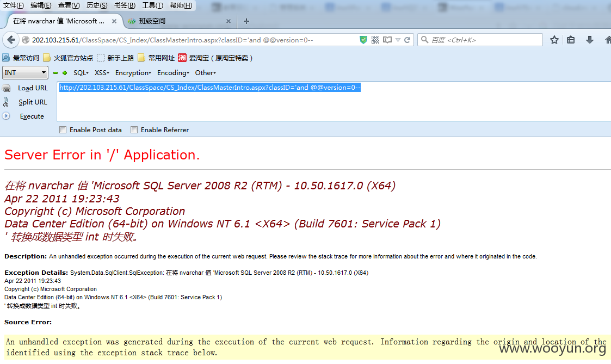Open the INT type dropdown
The height and width of the screenshot is (364, 611).
pos(26,72)
